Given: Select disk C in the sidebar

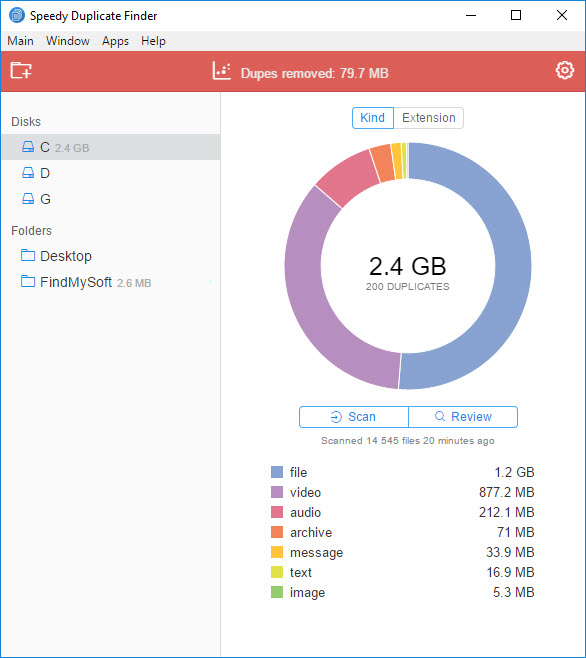Looking at the screenshot, I should (x=111, y=147).
